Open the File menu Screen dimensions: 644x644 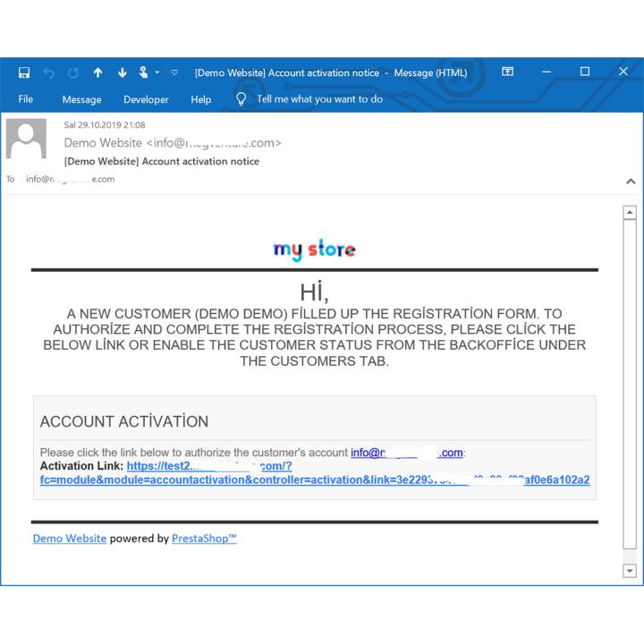pyautogui.click(x=25, y=99)
